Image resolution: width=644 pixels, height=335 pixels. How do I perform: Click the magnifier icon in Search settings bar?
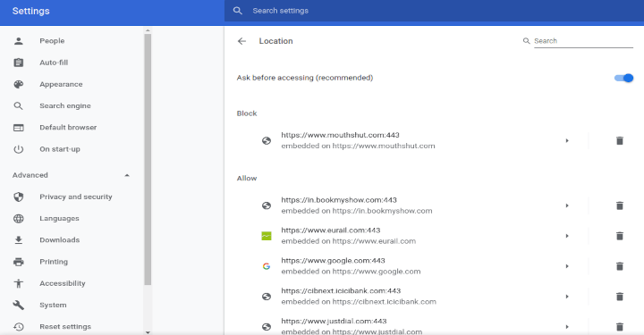tap(237, 11)
